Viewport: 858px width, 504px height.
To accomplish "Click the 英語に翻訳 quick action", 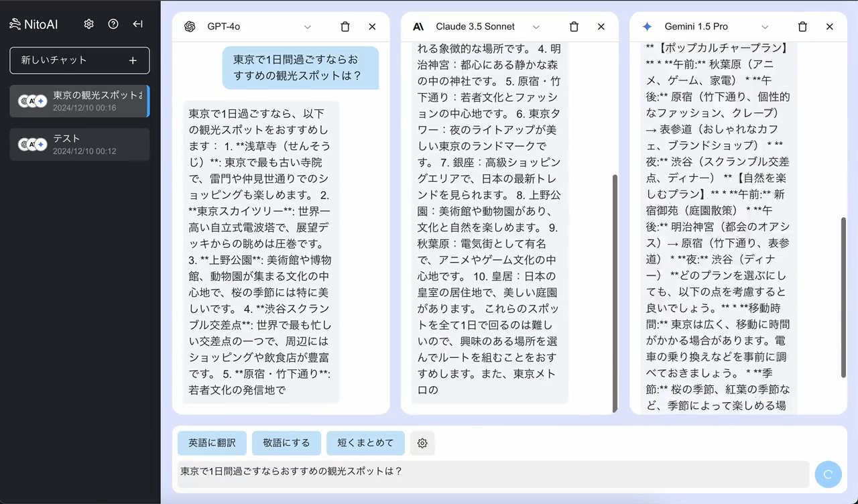I will [x=212, y=443].
